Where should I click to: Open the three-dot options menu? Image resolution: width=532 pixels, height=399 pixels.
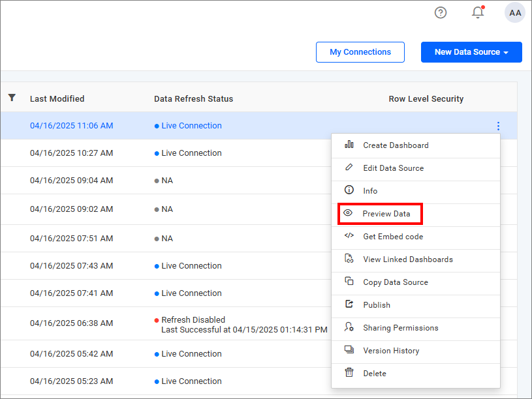[498, 126]
